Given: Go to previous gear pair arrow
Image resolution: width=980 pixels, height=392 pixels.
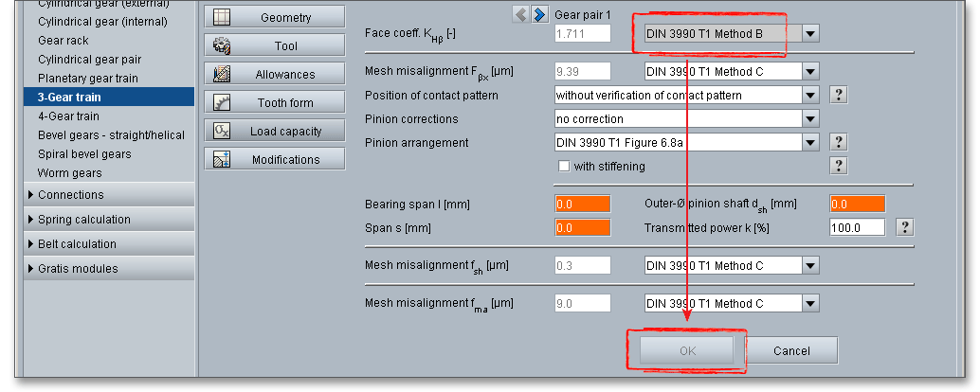Looking at the screenshot, I should [521, 13].
